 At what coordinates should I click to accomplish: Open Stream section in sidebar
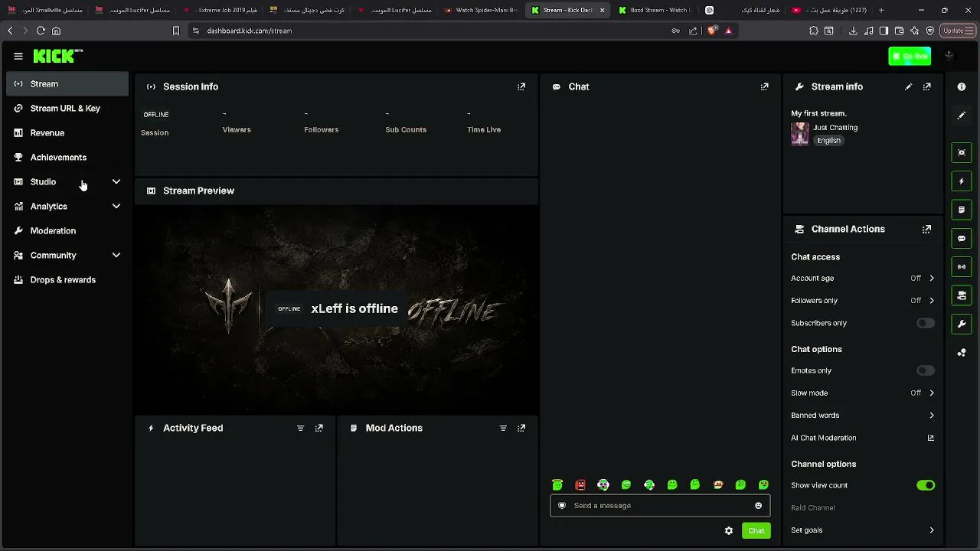point(67,83)
